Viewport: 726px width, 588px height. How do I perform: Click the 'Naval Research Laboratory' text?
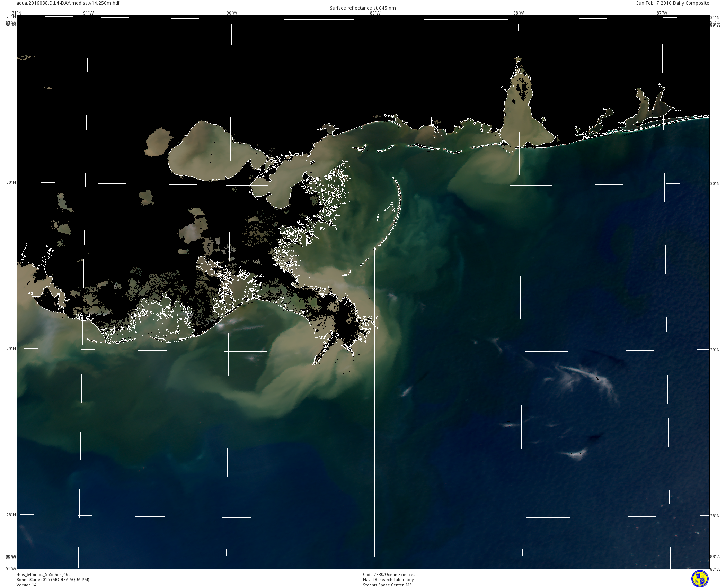(388, 580)
